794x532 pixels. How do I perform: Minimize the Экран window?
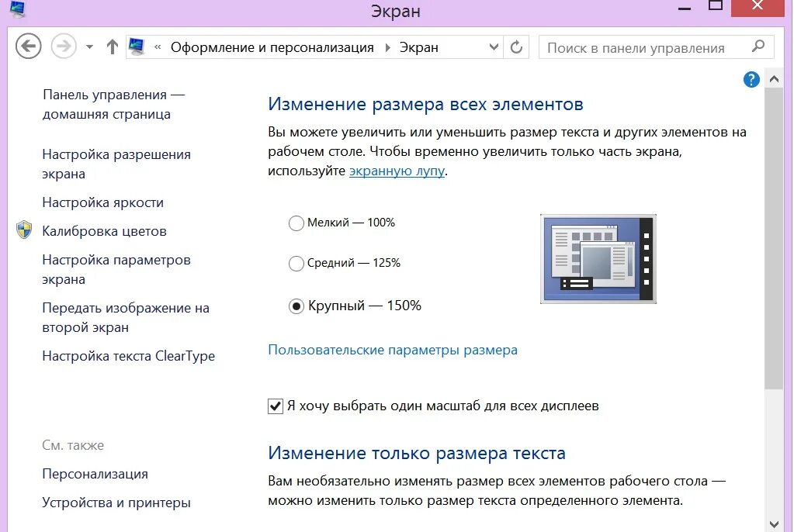685,8
